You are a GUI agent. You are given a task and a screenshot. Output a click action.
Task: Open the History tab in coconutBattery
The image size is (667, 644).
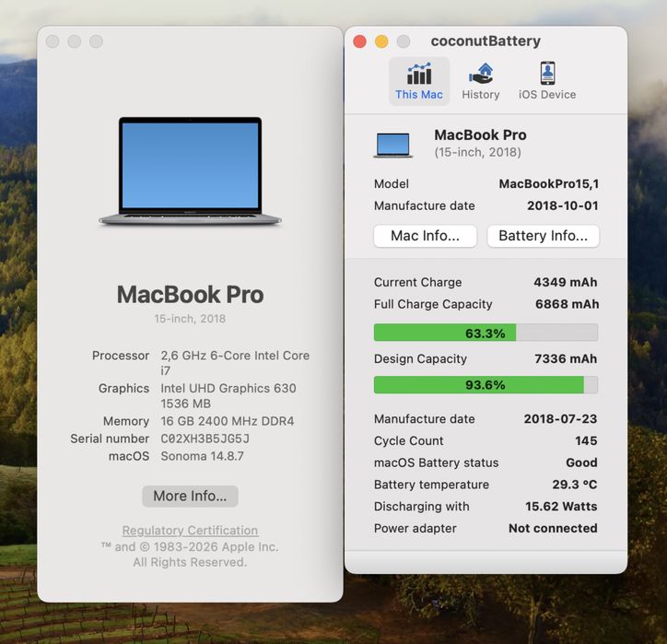(x=481, y=81)
